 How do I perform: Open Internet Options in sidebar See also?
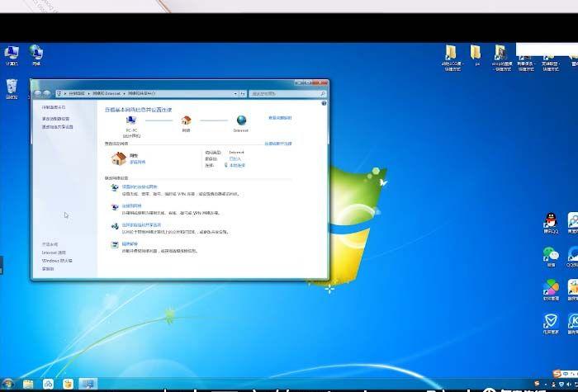pos(54,253)
